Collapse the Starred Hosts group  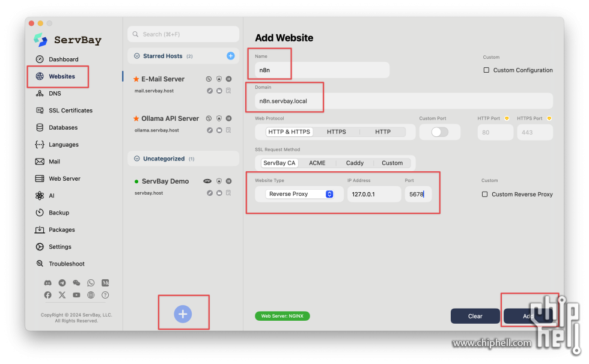click(137, 56)
